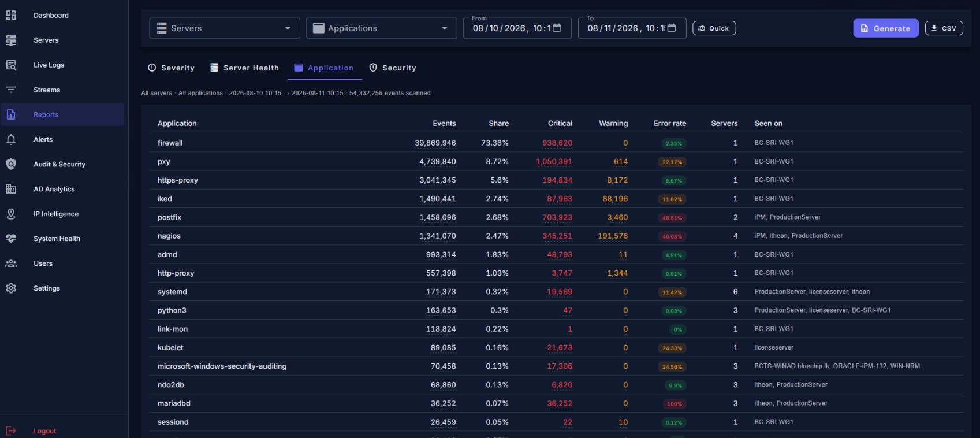Click the Users group icon

pos(11,263)
